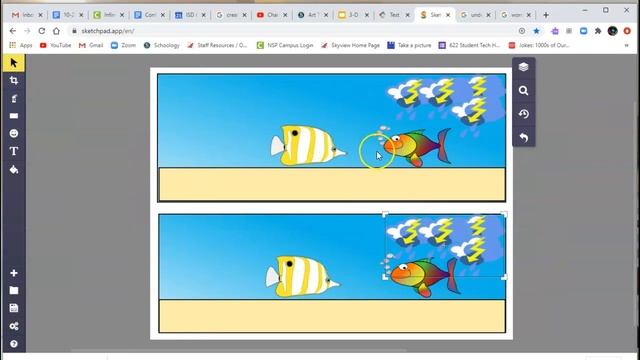Open the Staff Resources bookmark

(x=217, y=45)
